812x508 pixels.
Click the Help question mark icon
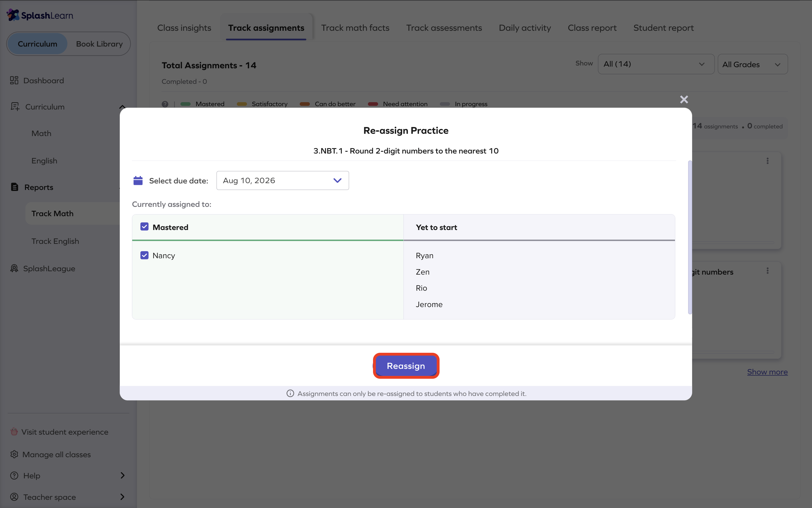(14, 476)
